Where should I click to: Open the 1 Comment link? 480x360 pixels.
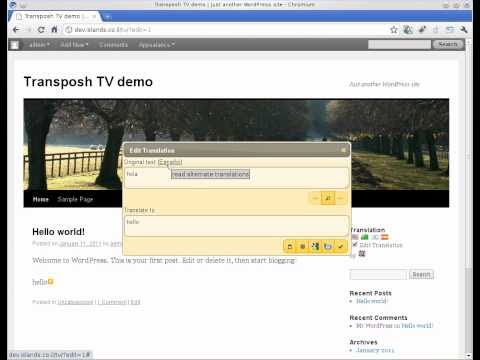pos(112,302)
